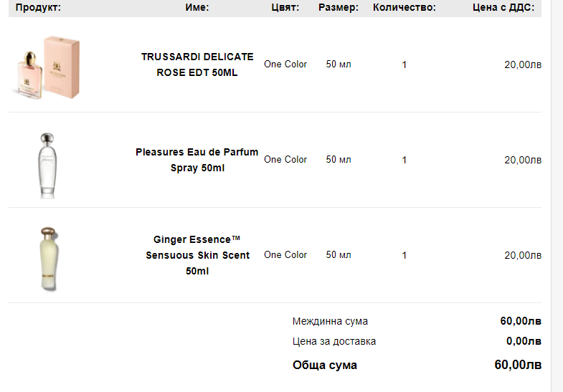
Task: Click the Размер column header
Action: pyautogui.click(x=339, y=8)
